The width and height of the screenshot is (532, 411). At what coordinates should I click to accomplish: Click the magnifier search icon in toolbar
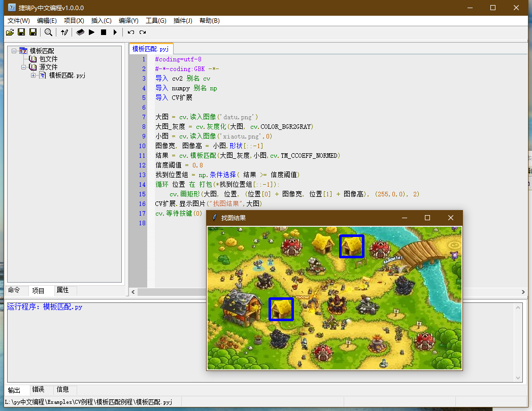click(x=49, y=32)
